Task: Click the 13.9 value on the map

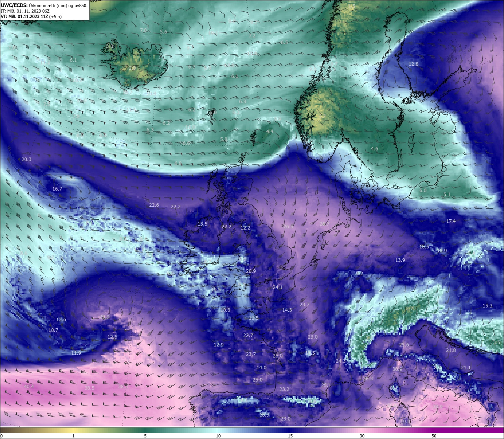Action: tap(400, 260)
